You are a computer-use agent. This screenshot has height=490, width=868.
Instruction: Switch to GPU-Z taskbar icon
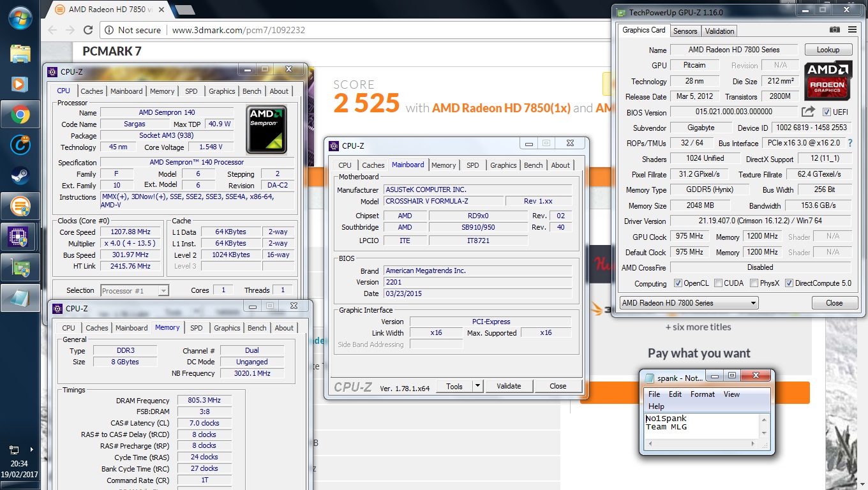tap(20, 267)
